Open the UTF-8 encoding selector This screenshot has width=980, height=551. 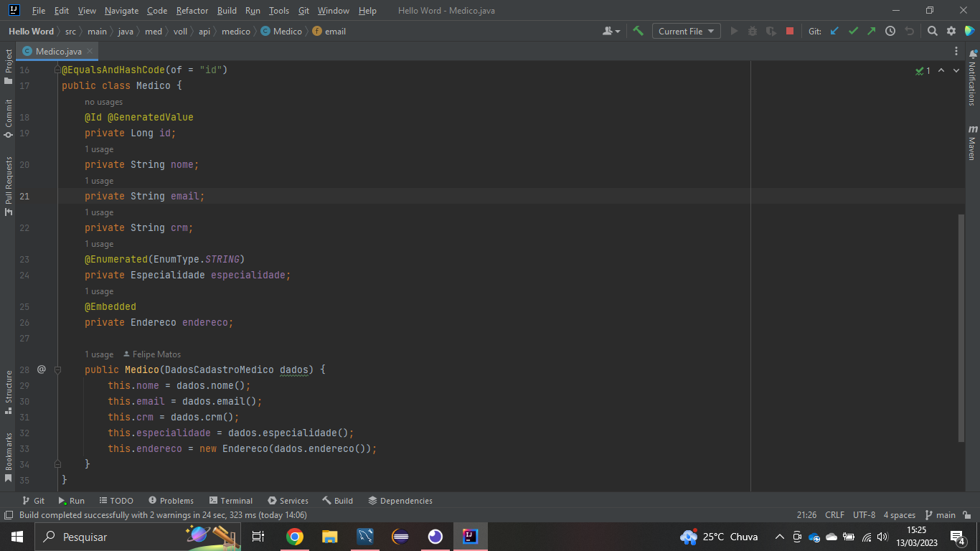click(864, 515)
